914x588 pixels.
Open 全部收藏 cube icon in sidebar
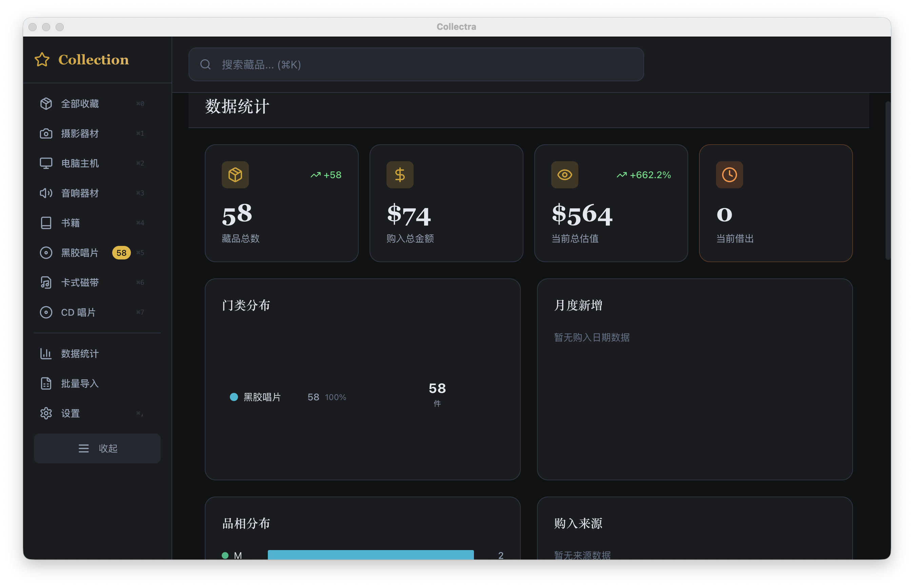tap(46, 103)
